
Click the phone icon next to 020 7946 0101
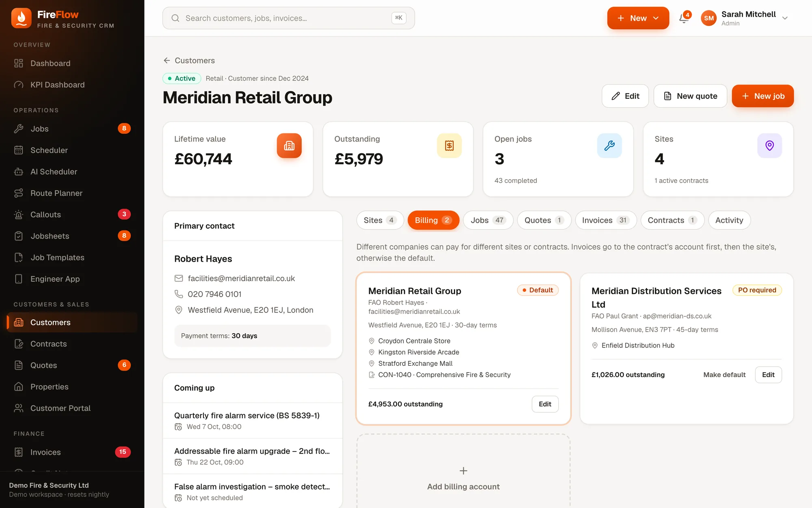pyautogui.click(x=179, y=294)
